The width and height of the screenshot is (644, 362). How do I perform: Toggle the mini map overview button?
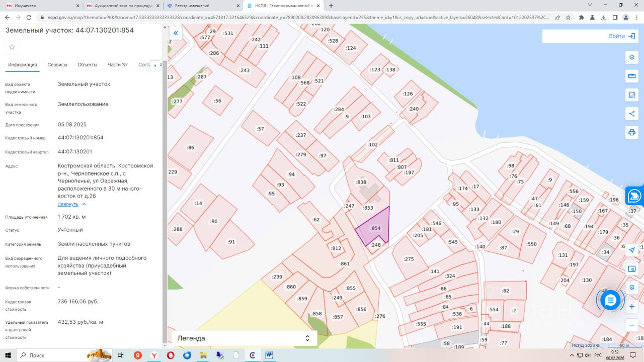[632, 269]
